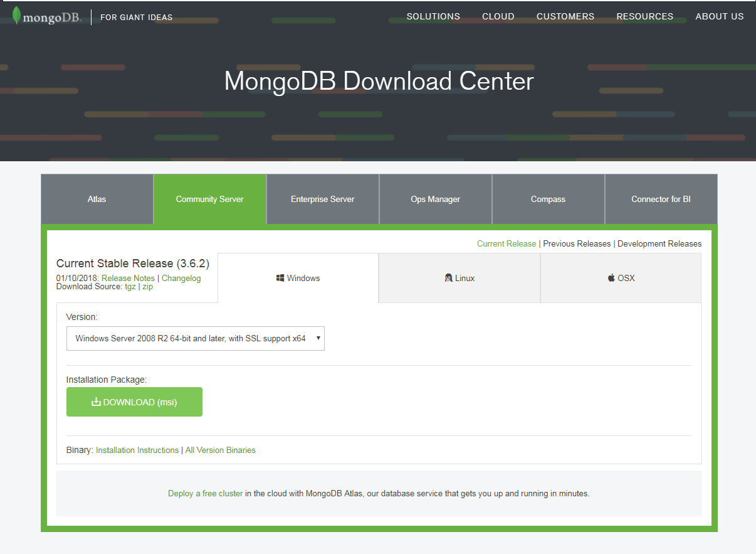Image resolution: width=756 pixels, height=554 pixels.
Task: Switch to the Compass tab
Action: click(549, 199)
